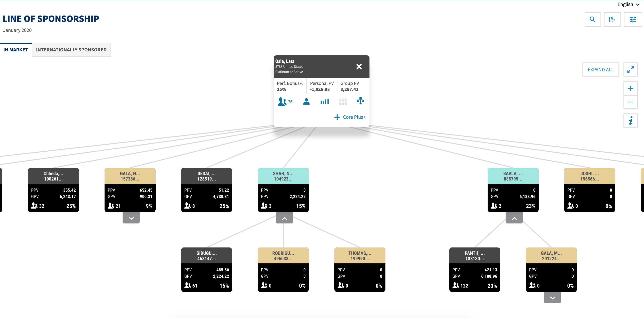Zoom out with the minus button
Screen dimensions: 644x318
pos(630,102)
